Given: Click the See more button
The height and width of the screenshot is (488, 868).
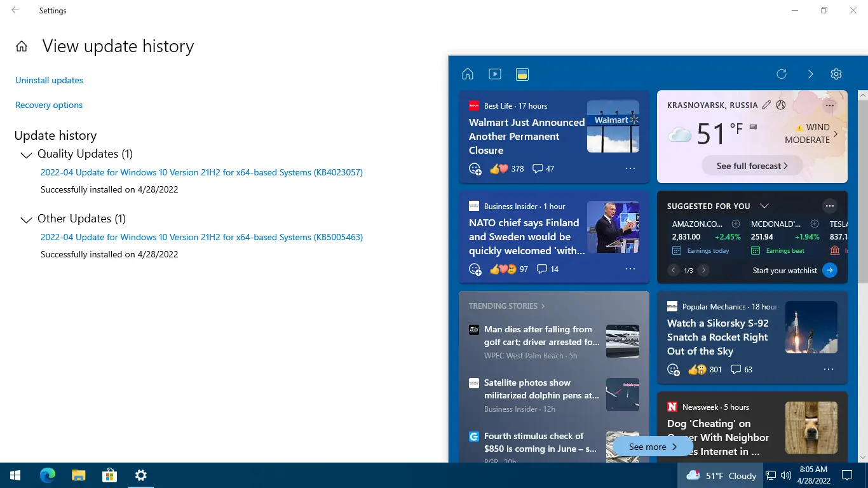Looking at the screenshot, I should tap(653, 447).
